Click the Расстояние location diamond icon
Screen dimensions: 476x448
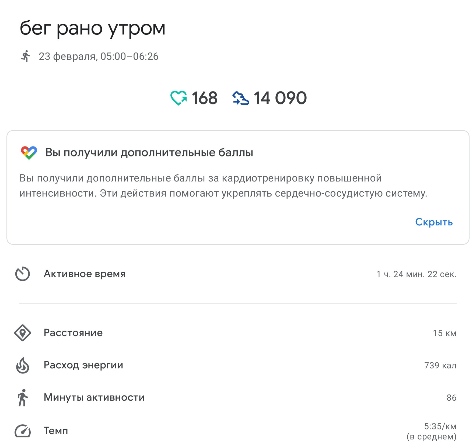click(23, 333)
